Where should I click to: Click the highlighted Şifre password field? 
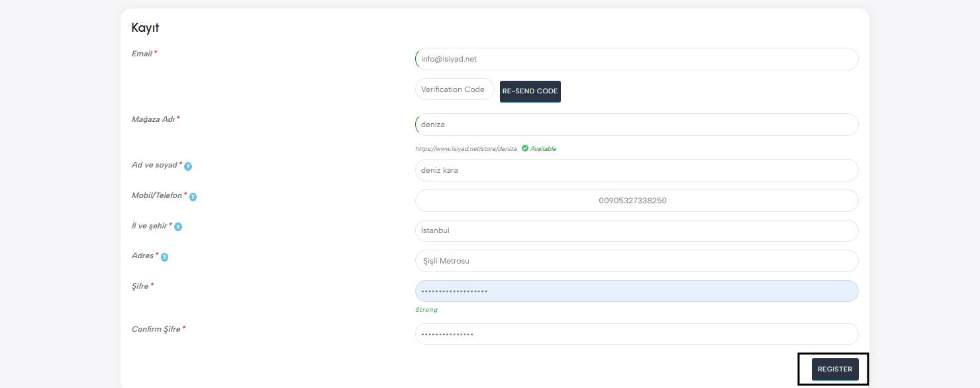636,291
